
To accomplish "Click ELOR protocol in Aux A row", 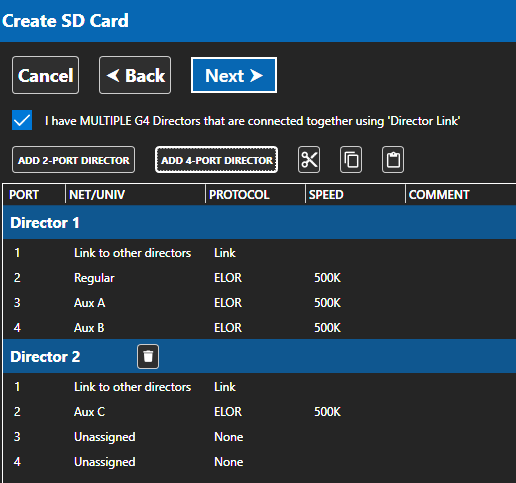I will (228, 303).
